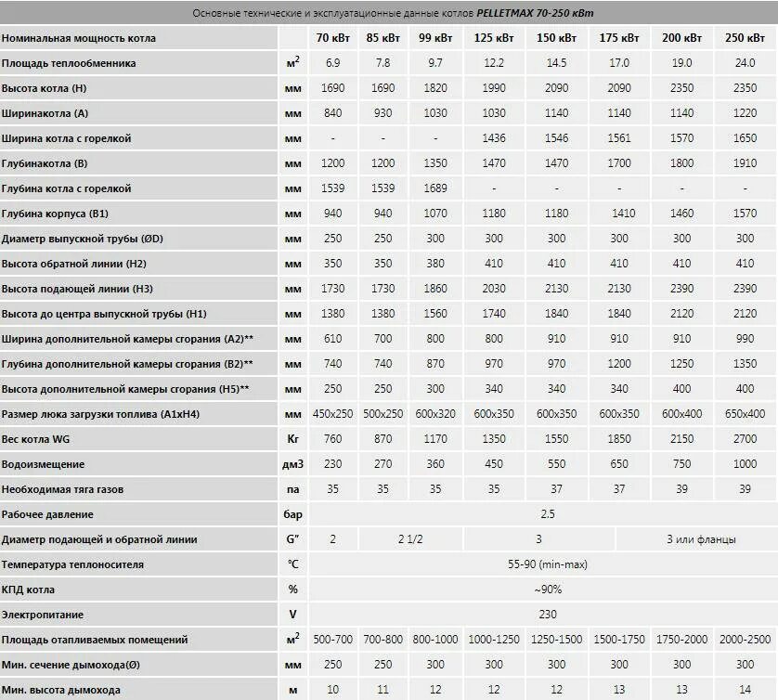This screenshot has width=778, height=700.
Task: Select the heated area value "1000-1250"
Action: click(x=494, y=640)
